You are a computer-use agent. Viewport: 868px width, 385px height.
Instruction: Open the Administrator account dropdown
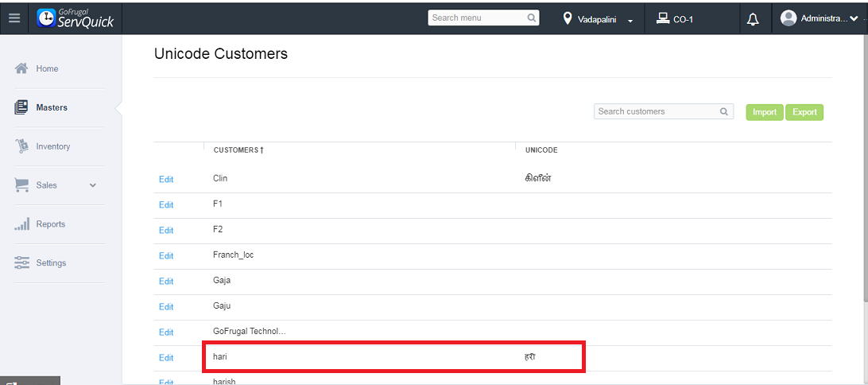[854, 19]
